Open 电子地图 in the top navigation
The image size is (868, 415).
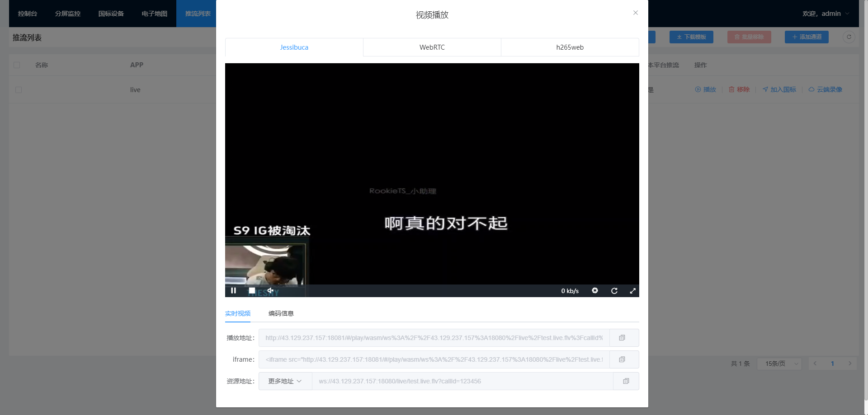(155, 14)
